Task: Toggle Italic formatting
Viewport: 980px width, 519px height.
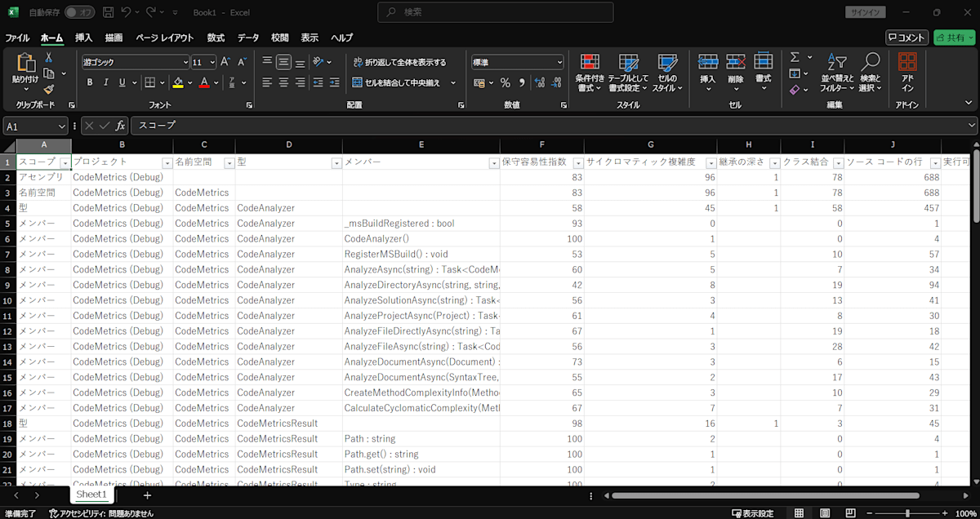Action: [x=105, y=82]
